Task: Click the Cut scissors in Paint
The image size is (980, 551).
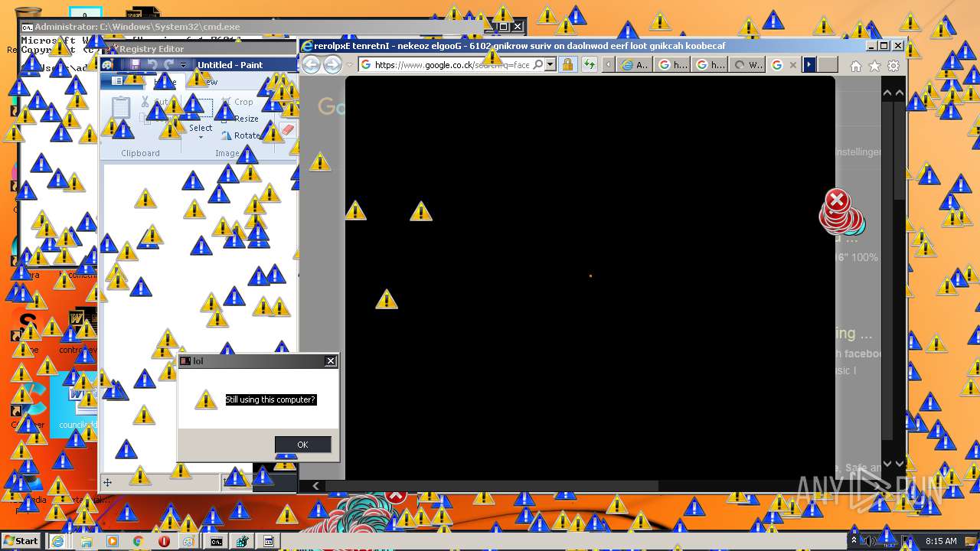Action: click(154, 102)
